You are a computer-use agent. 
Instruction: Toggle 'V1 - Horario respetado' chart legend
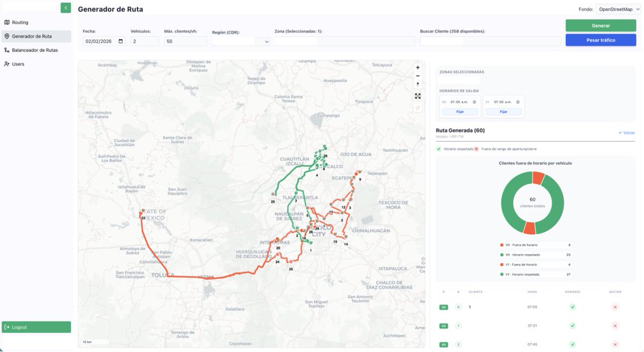point(535,274)
